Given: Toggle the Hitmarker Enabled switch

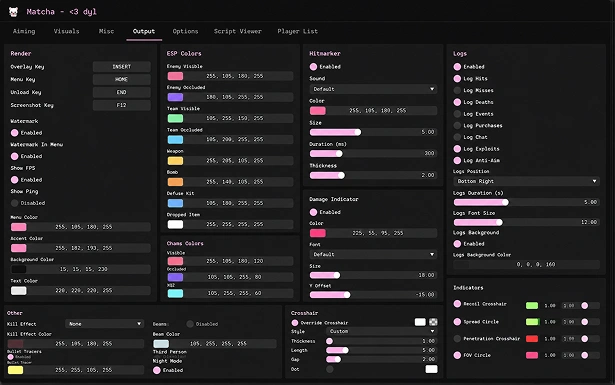Looking at the screenshot, I should [313, 67].
